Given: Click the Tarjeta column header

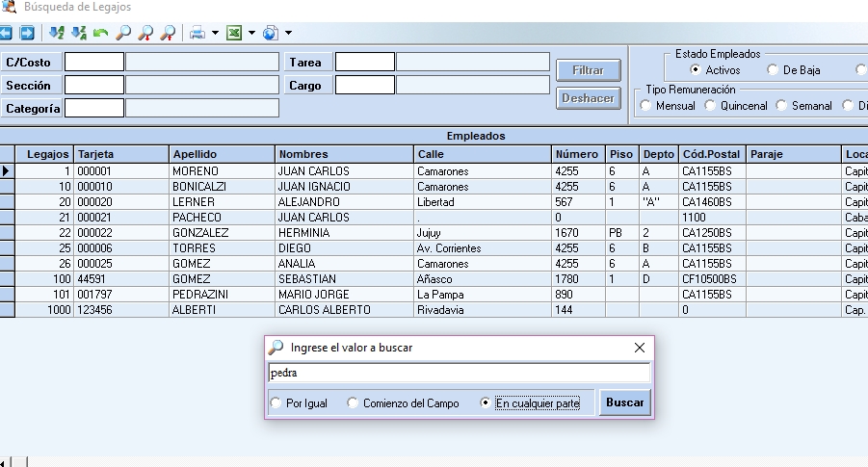Looking at the screenshot, I should coord(121,154).
